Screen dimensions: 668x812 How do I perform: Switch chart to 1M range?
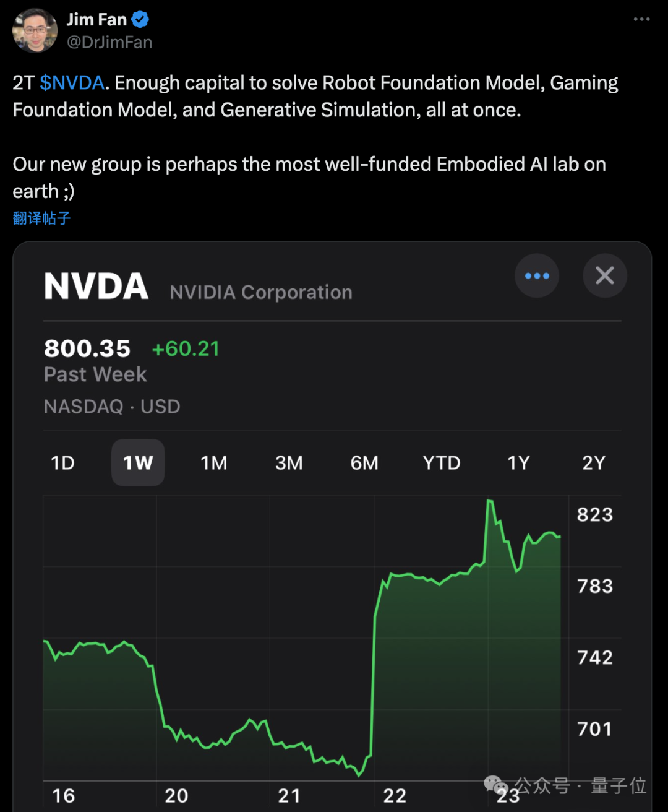[213, 463]
